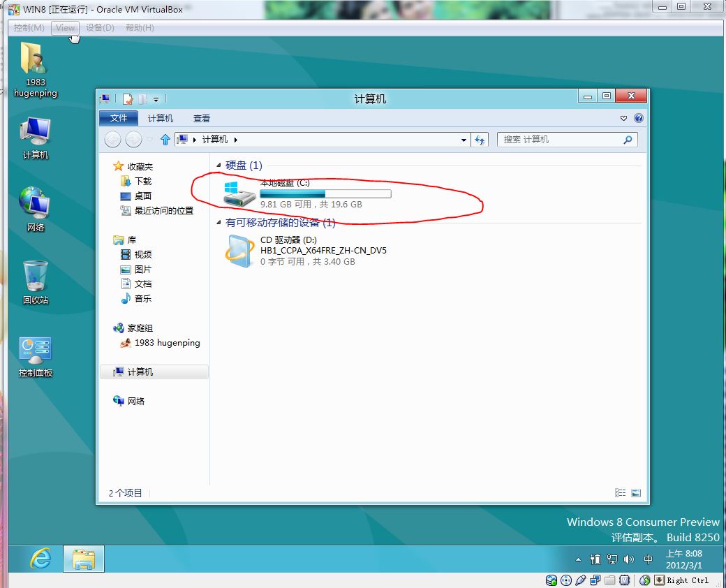Select the CD 驱动器 (D:) drive item

(307, 251)
